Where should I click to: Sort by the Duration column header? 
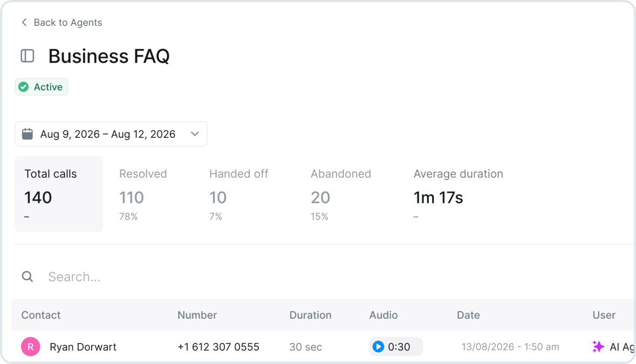(310, 315)
